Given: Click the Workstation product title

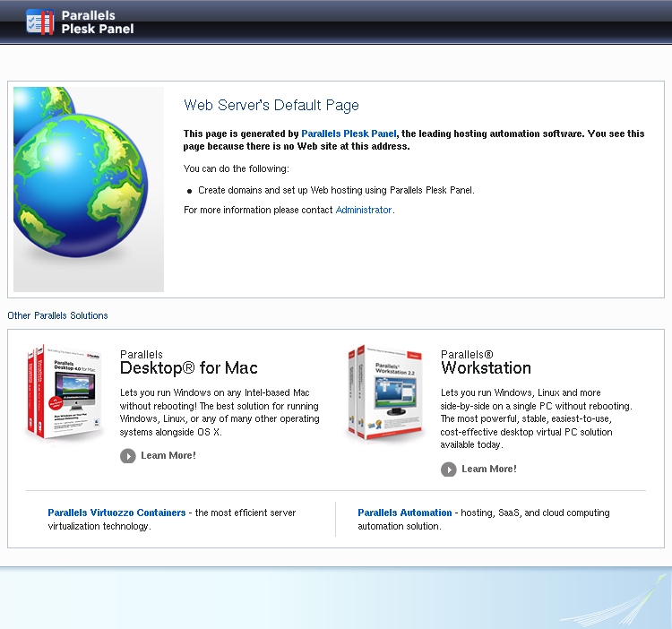Looking at the screenshot, I should [x=486, y=368].
